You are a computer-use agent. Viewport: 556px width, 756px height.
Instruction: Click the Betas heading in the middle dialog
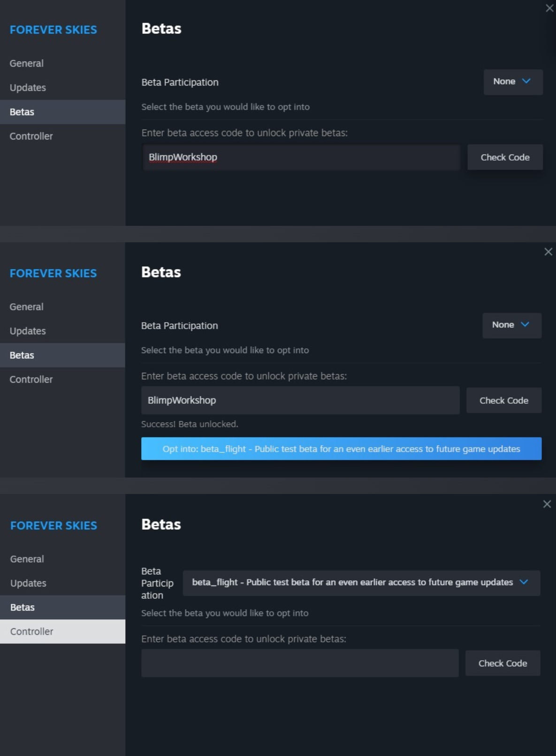coord(161,272)
